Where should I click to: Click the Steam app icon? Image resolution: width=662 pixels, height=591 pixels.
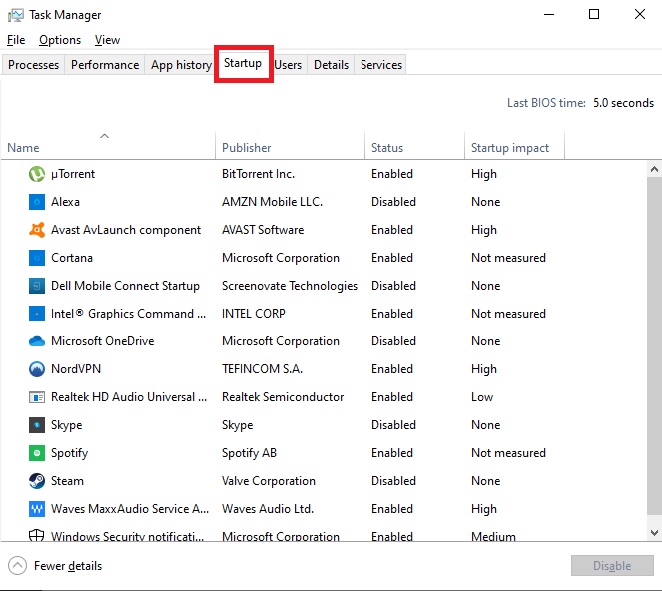point(37,481)
